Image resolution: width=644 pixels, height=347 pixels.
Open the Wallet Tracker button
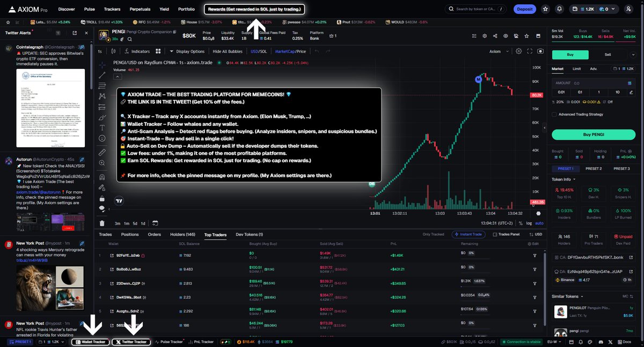click(90, 342)
